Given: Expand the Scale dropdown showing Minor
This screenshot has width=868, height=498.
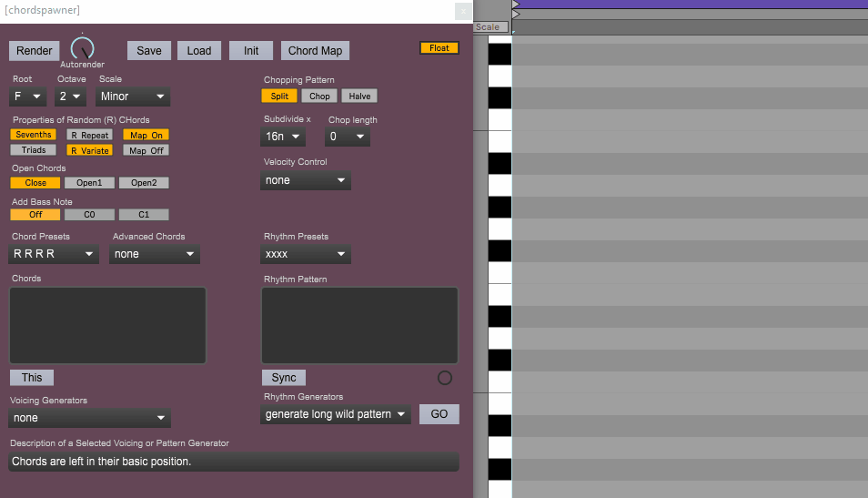Looking at the screenshot, I should 133,97.
